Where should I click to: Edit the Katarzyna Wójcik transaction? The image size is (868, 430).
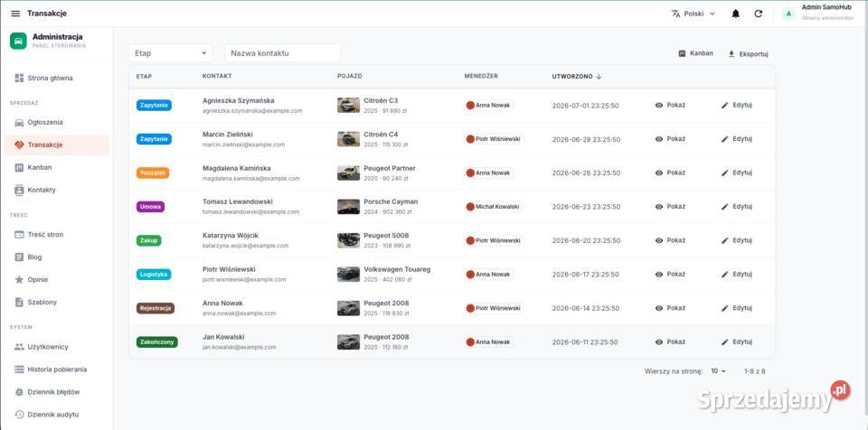coord(736,240)
